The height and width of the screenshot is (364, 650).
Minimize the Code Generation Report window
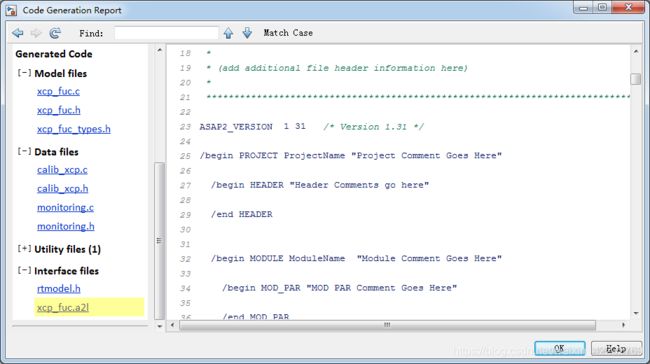584,8
